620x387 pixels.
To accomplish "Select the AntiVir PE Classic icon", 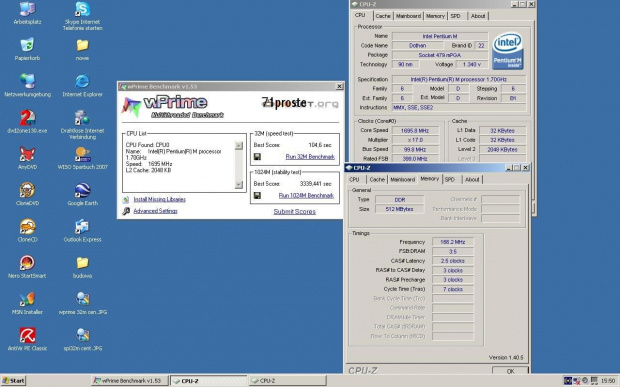I will click(27, 335).
